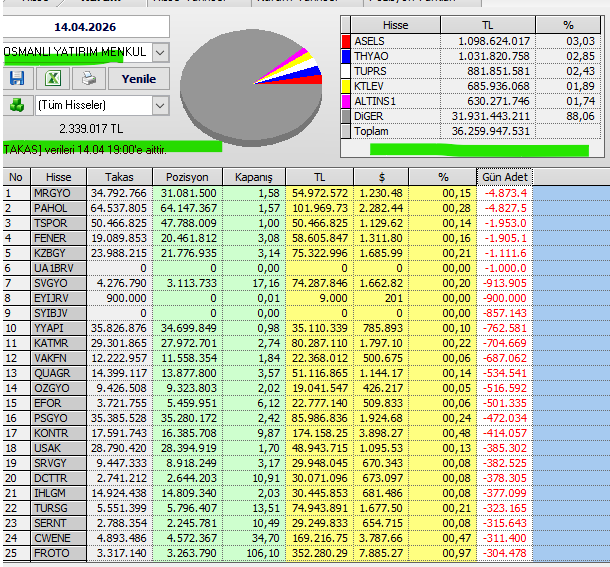Image resolution: width=610 pixels, height=567 pixels.
Task: Select the PSGYO stock cell
Action: click(x=58, y=418)
